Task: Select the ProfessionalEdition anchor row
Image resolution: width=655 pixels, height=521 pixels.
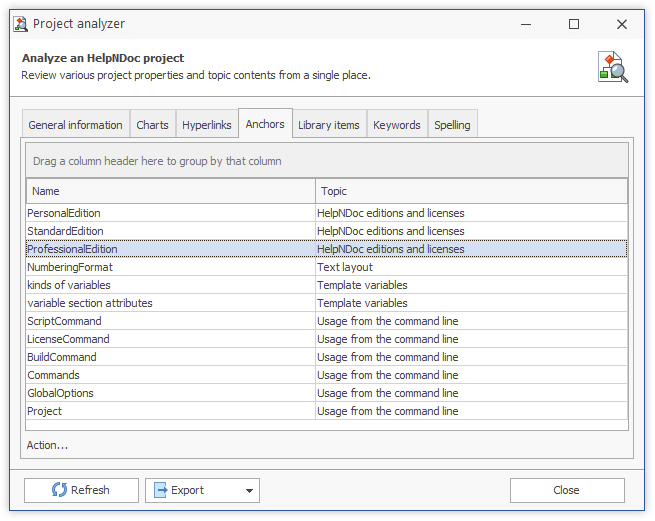Action: tap(327, 249)
